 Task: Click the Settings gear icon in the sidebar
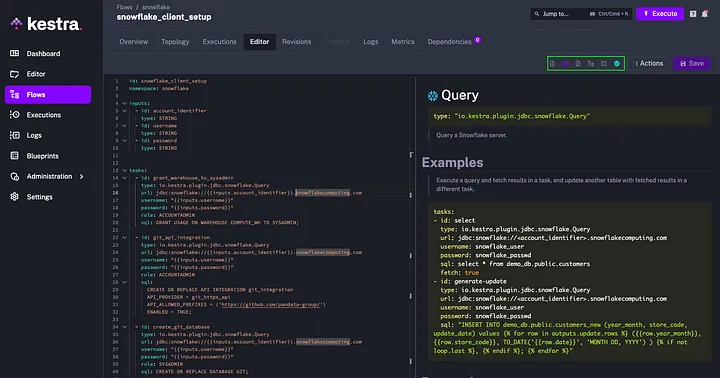click(x=15, y=197)
